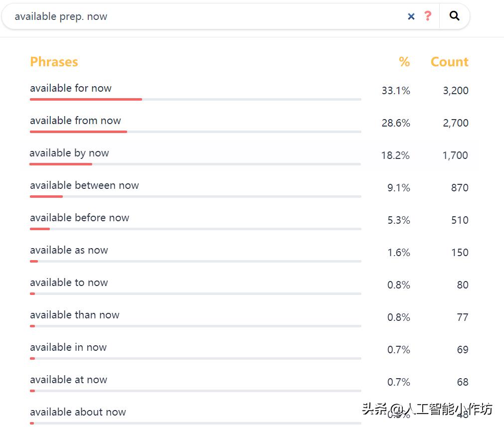Image resolution: width=504 pixels, height=427 pixels.
Task: Click the search magnifier icon
Action: click(x=454, y=16)
